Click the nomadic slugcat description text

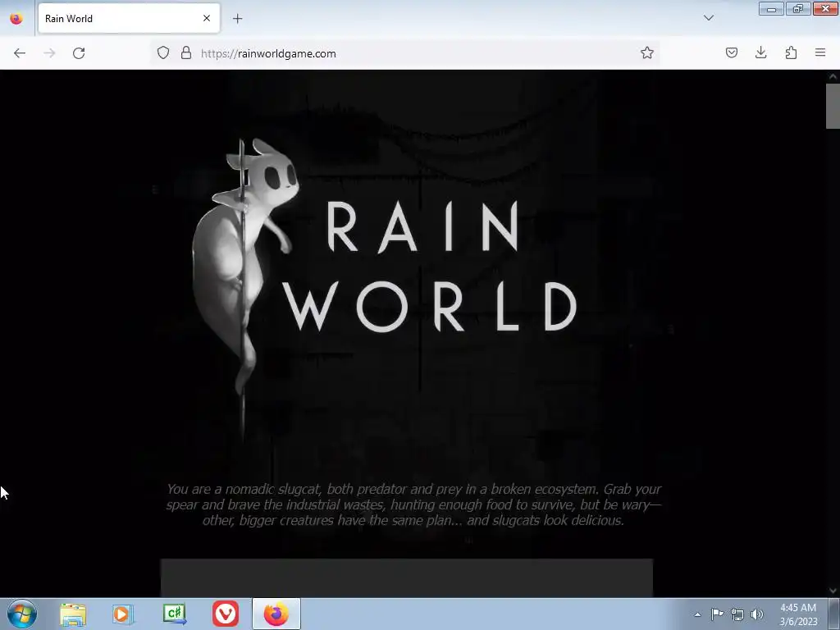pyautogui.click(x=413, y=504)
